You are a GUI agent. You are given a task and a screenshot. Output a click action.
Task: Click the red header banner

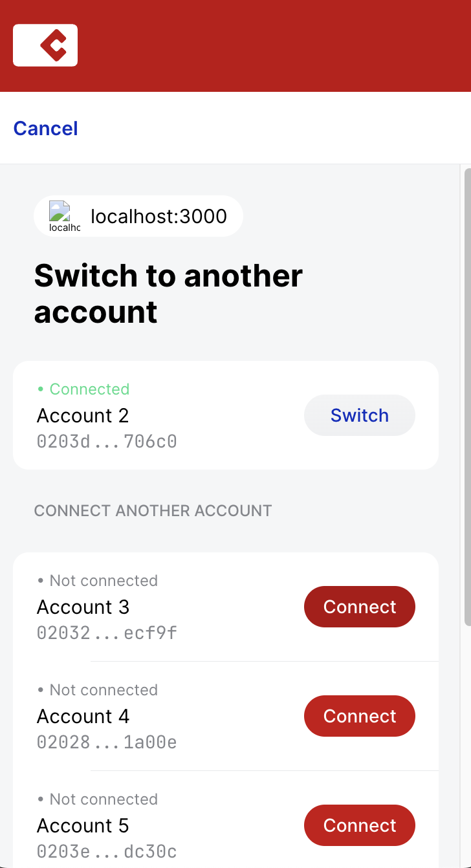[x=259, y=45]
